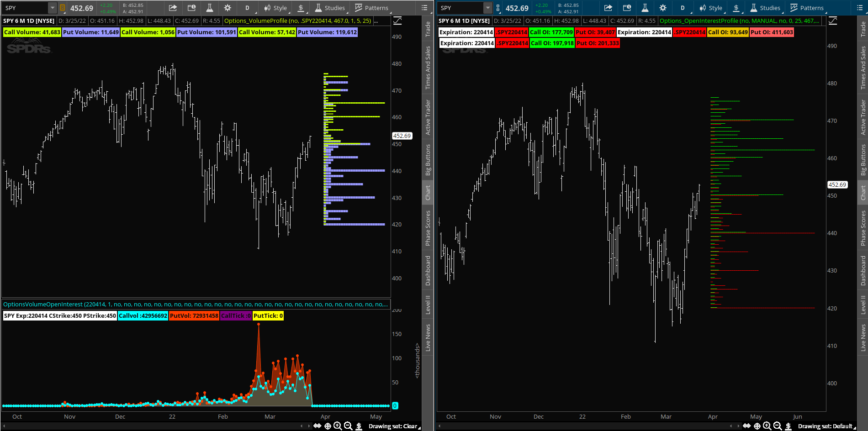Click the share icon in left chart toolbar
This screenshot has width=868, height=431.
173,8
